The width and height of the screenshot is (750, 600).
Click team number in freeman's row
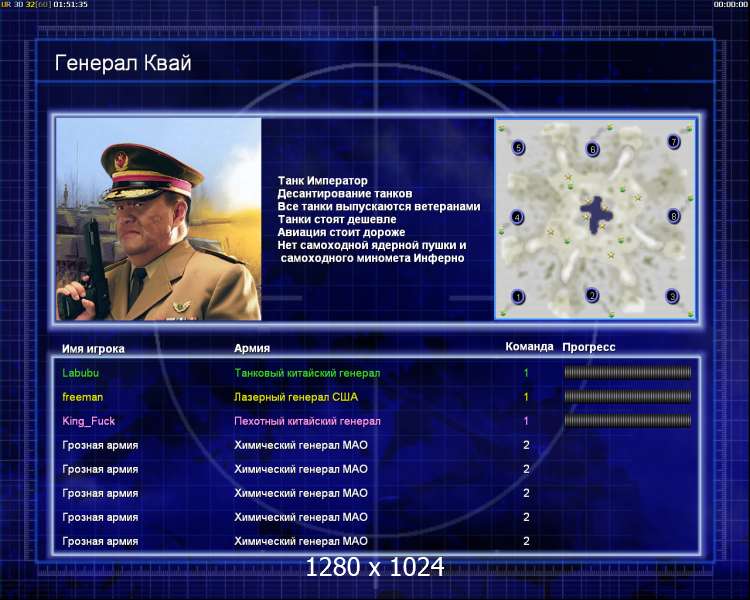526,397
